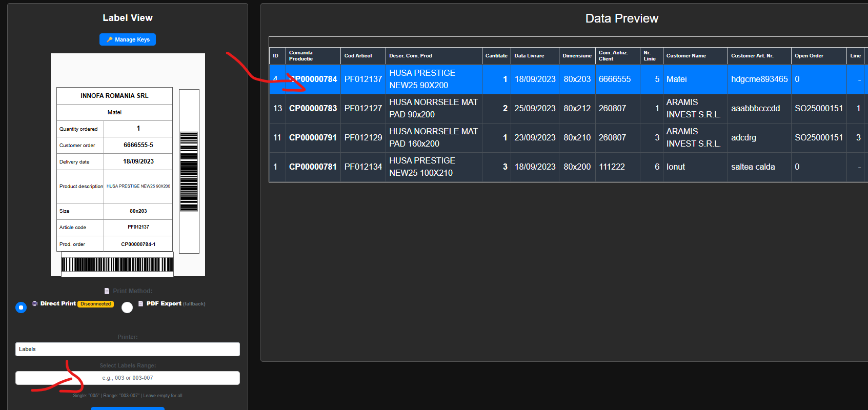Select the PDF Export radio button
The height and width of the screenshot is (410, 868).
pyautogui.click(x=127, y=307)
